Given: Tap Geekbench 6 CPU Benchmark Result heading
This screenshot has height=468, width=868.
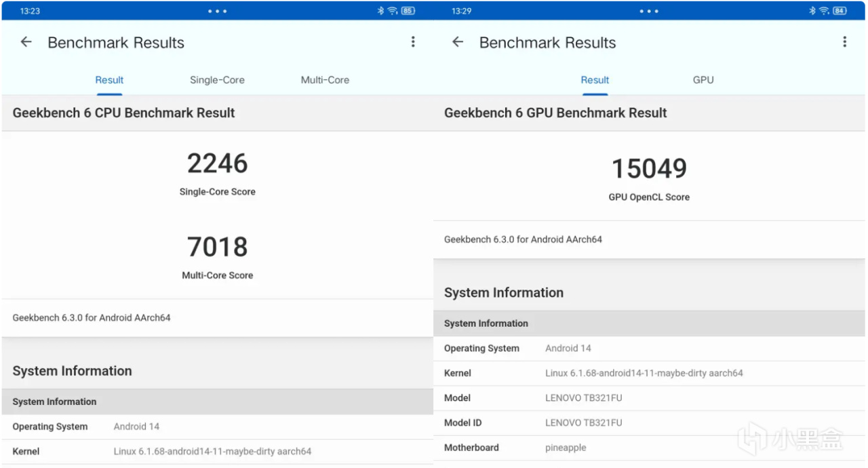Looking at the screenshot, I should [123, 113].
